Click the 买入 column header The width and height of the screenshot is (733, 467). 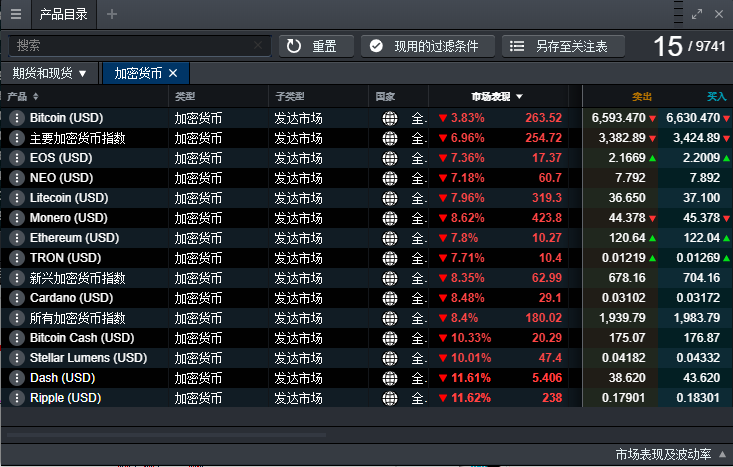717,97
